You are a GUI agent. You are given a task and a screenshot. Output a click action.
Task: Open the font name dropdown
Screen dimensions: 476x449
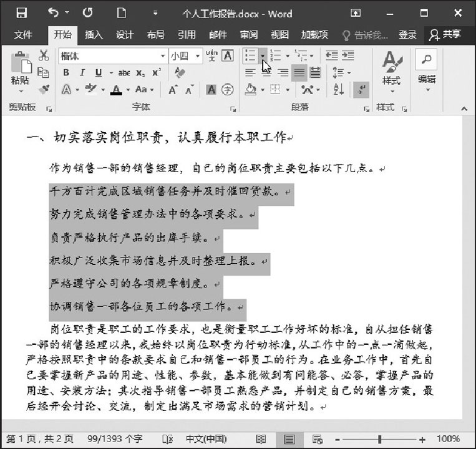[163, 56]
